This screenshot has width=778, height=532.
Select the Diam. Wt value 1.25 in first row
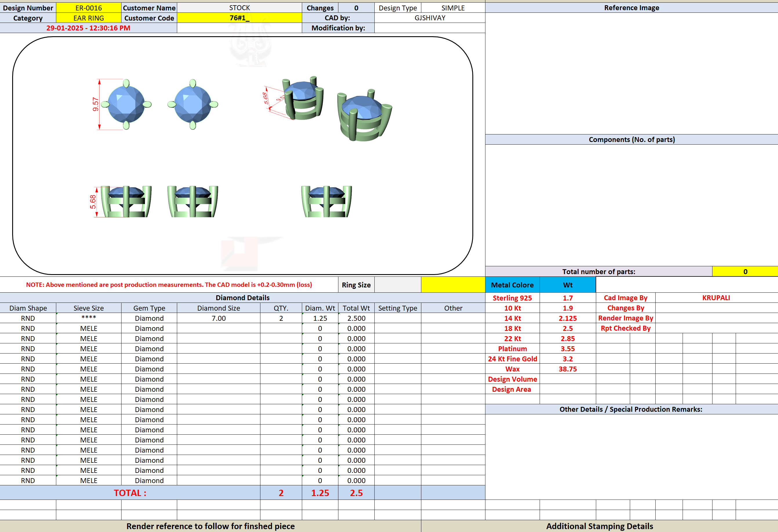tap(320, 318)
